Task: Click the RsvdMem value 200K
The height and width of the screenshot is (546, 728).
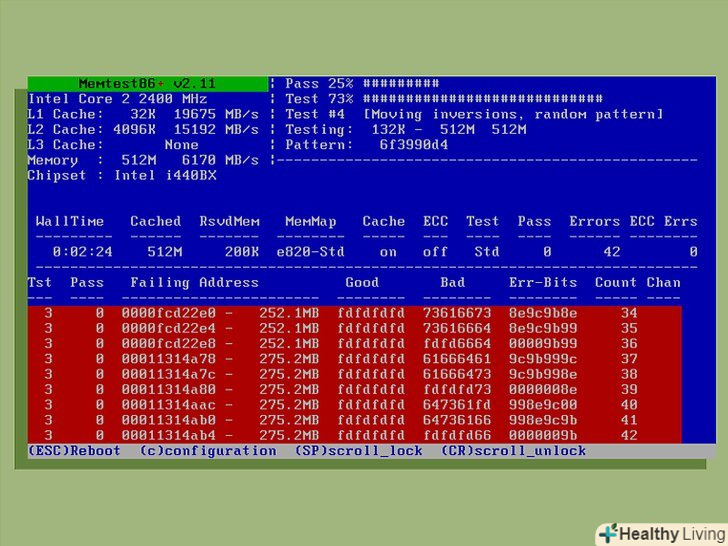Action: [242, 252]
